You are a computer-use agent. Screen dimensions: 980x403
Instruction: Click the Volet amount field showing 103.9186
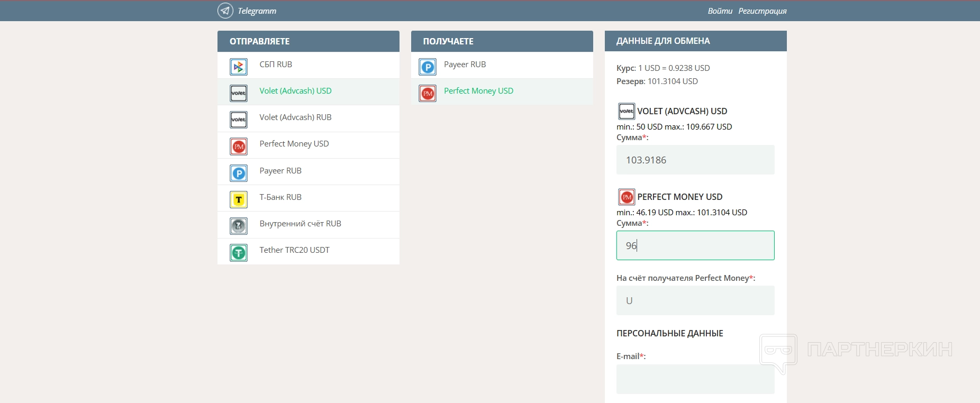click(x=695, y=160)
